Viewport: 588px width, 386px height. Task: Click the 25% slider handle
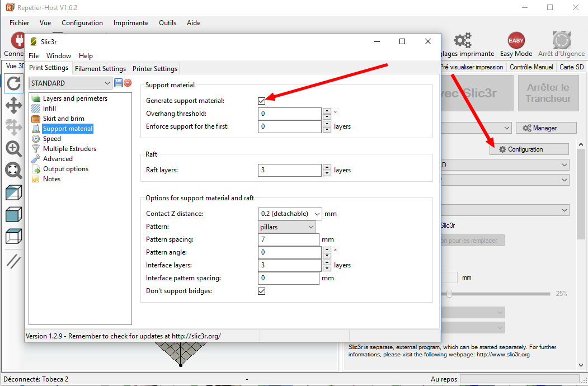[449, 294]
